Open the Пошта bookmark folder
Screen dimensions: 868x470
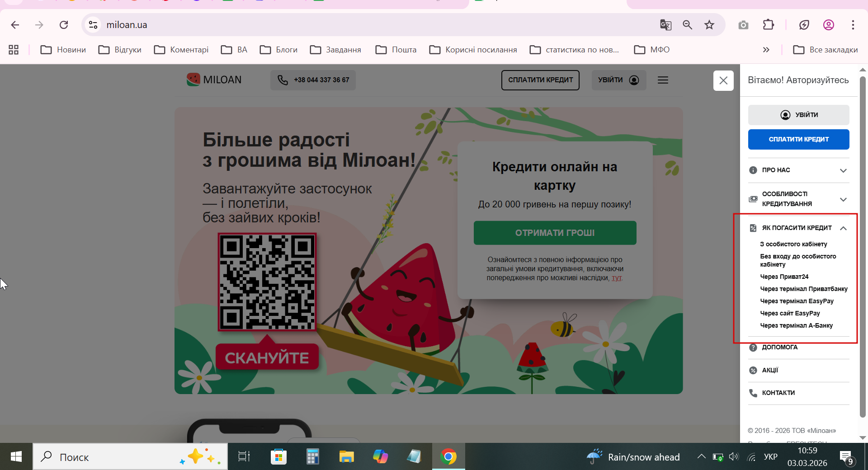(396, 50)
